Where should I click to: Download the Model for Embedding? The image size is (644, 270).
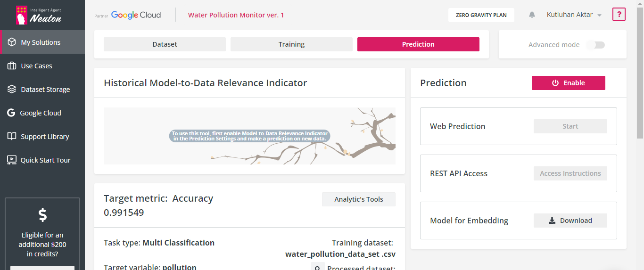coord(570,221)
